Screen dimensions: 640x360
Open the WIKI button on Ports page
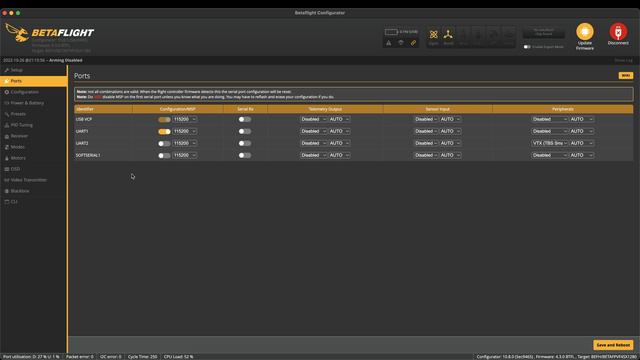click(626, 76)
